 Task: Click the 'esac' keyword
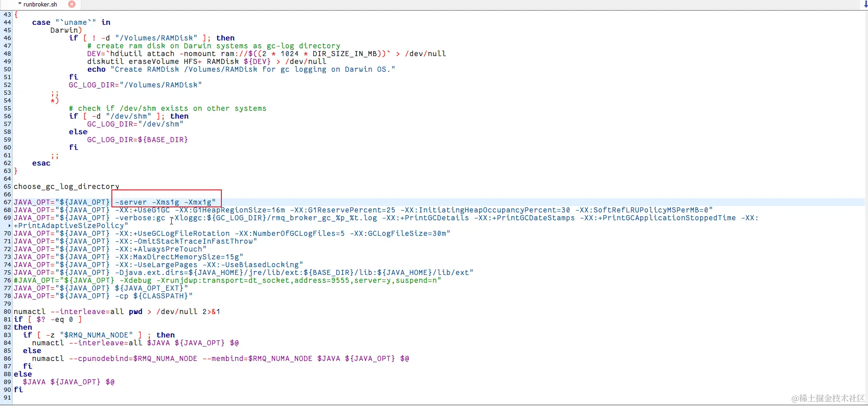41,163
